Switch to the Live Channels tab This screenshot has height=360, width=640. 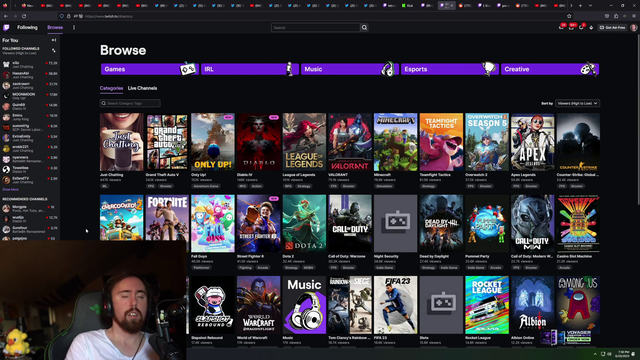tap(142, 88)
